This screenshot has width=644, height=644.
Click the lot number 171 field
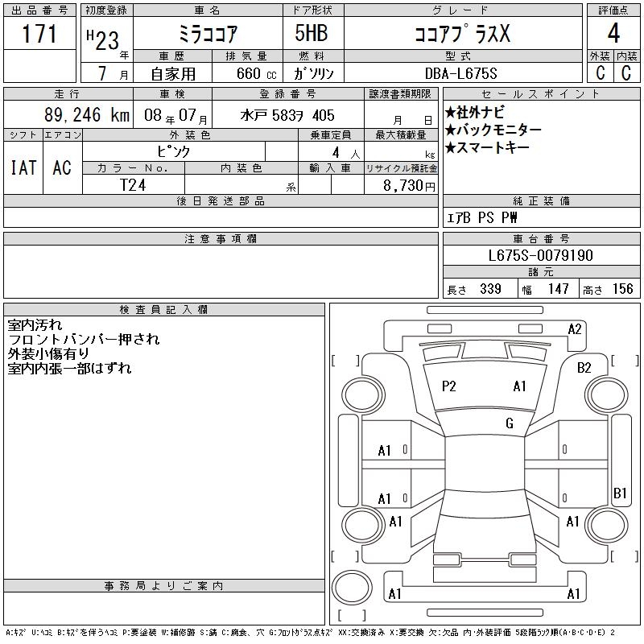click(39, 33)
